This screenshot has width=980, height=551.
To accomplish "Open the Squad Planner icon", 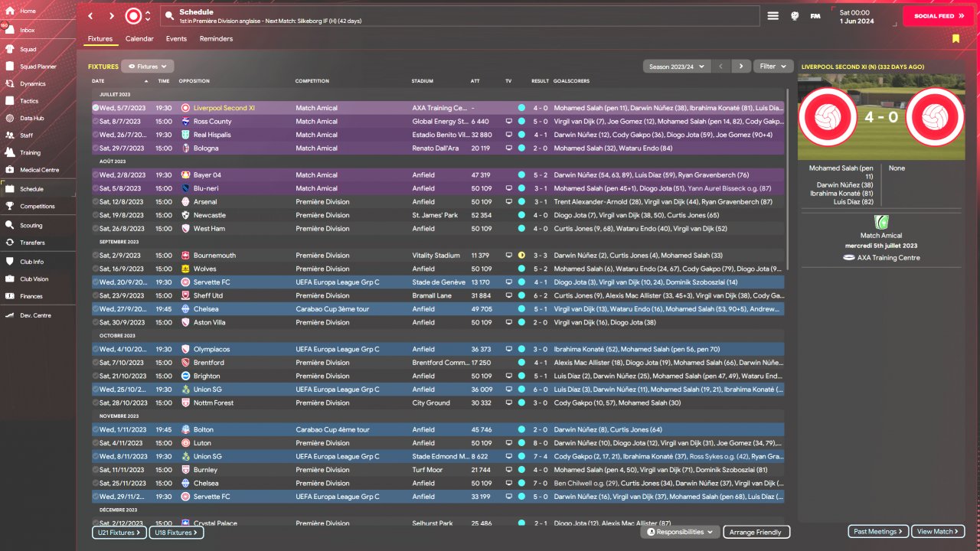I will point(9,67).
